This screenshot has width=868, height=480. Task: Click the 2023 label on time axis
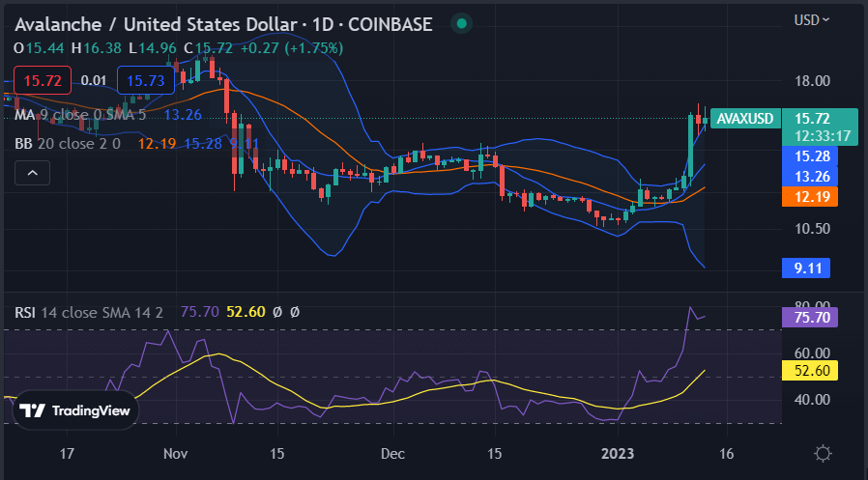[x=618, y=454]
